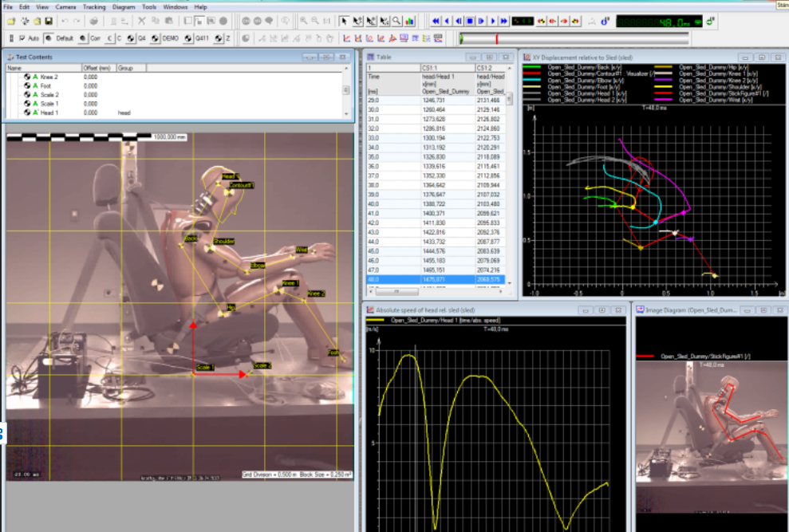
Task: Select the highlighted 48,0 table row
Action: (436, 279)
